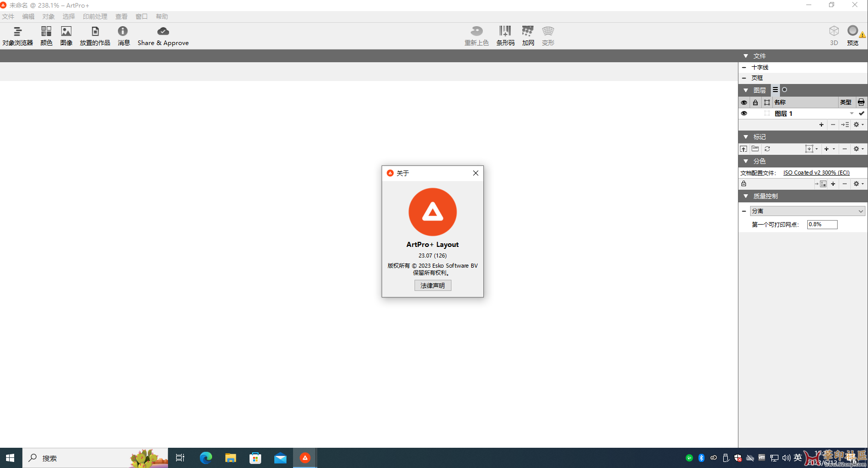
Task: Open the 编辑 menu
Action: pyautogui.click(x=28, y=17)
